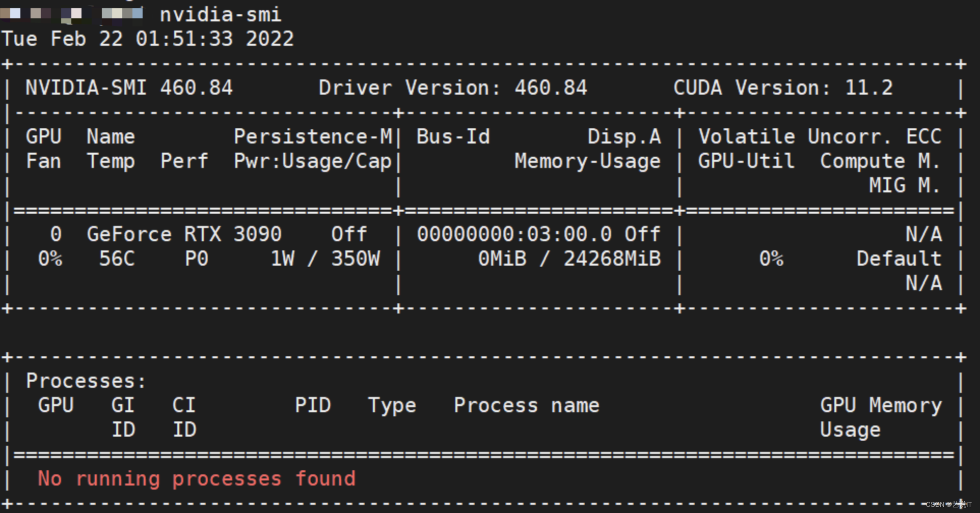Click the Perf header
Screen dimensions: 980x513
click(184, 161)
